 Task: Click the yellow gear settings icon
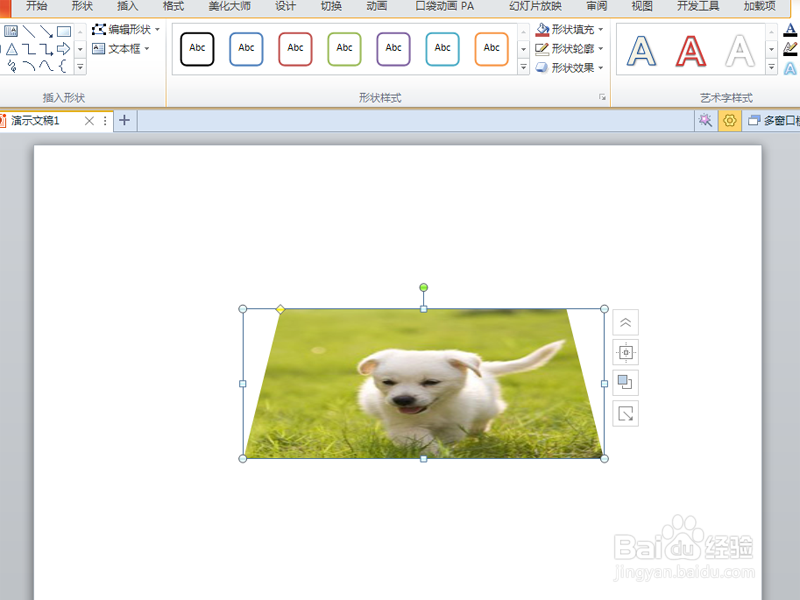(x=730, y=120)
